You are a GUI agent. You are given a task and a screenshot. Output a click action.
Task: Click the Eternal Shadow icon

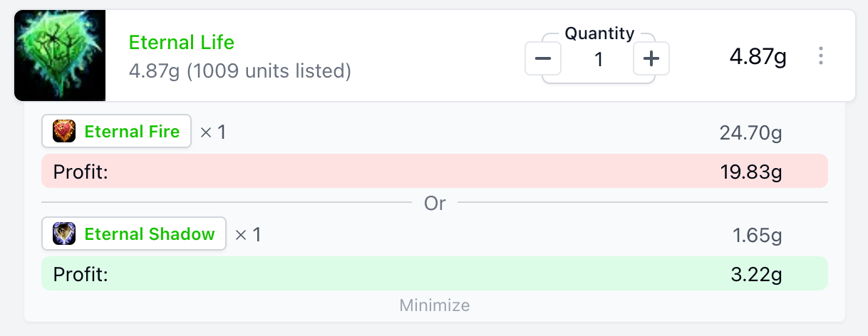click(x=64, y=234)
